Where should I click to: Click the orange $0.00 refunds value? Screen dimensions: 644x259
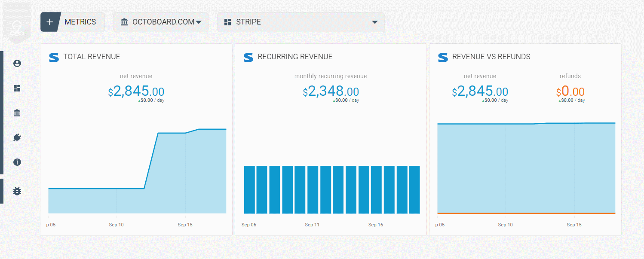pos(570,91)
